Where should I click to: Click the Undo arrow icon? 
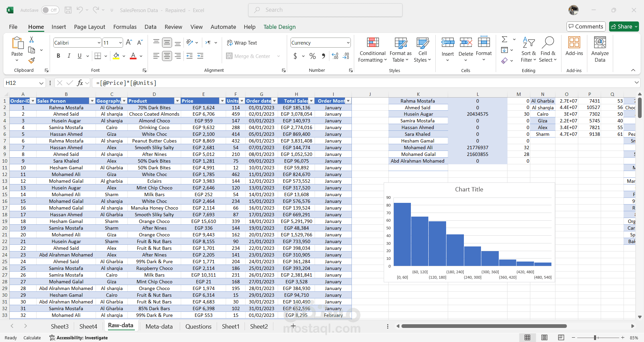(x=79, y=10)
